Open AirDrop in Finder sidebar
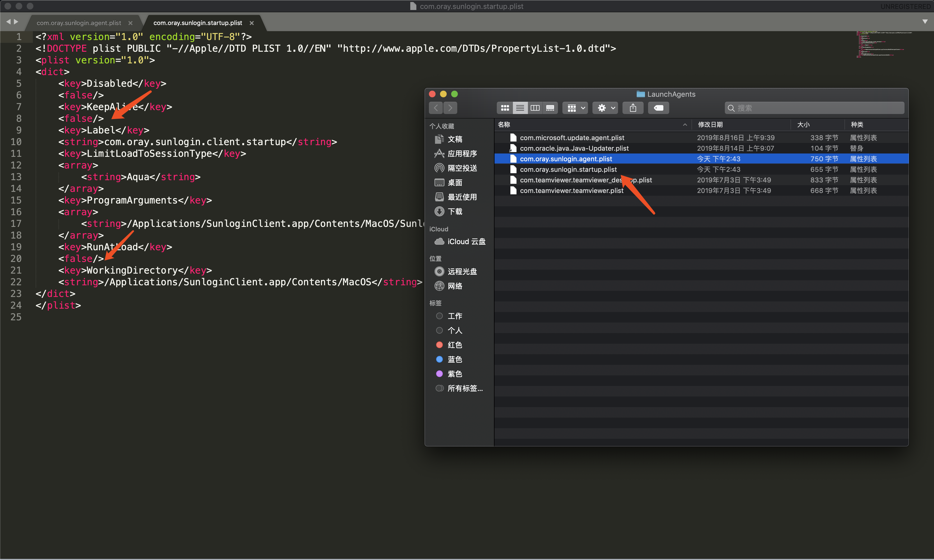934x560 pixels. tap(462, 168)
